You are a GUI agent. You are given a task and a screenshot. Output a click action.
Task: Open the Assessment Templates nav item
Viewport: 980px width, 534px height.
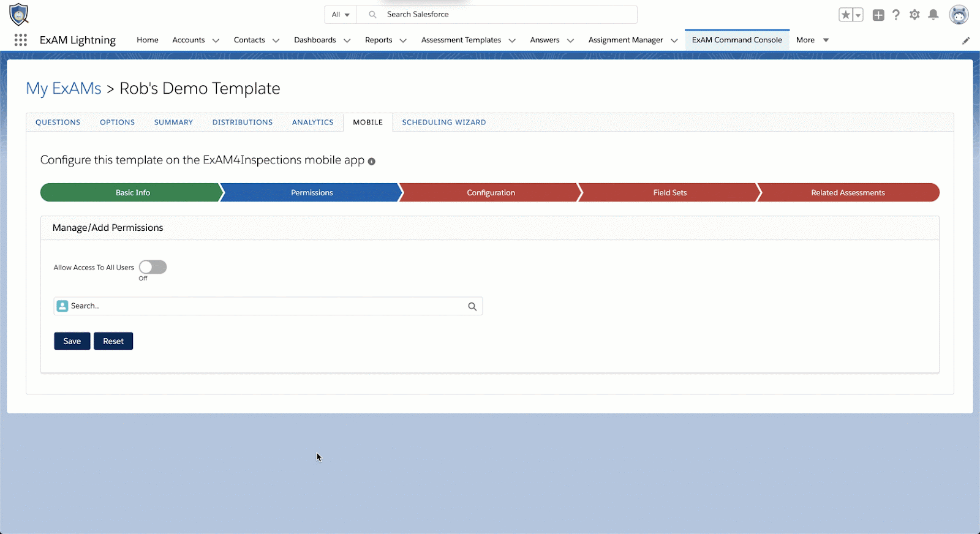(x=461, y=40)
